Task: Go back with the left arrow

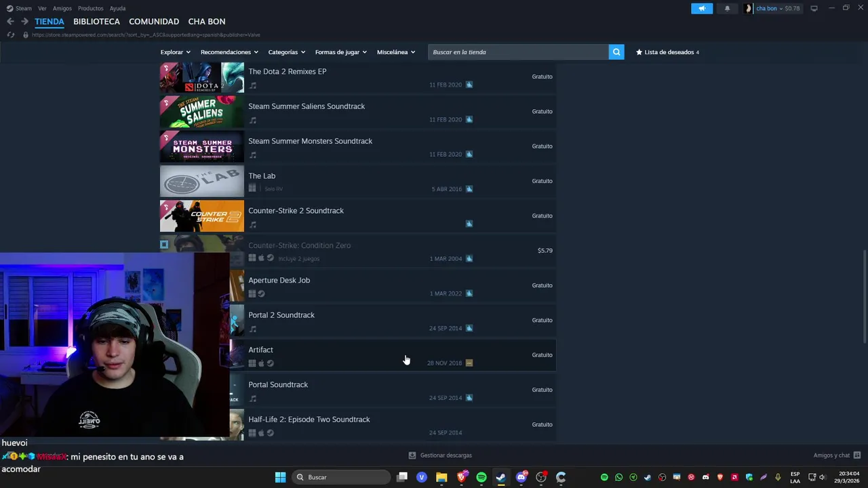Action: (10, 22)
